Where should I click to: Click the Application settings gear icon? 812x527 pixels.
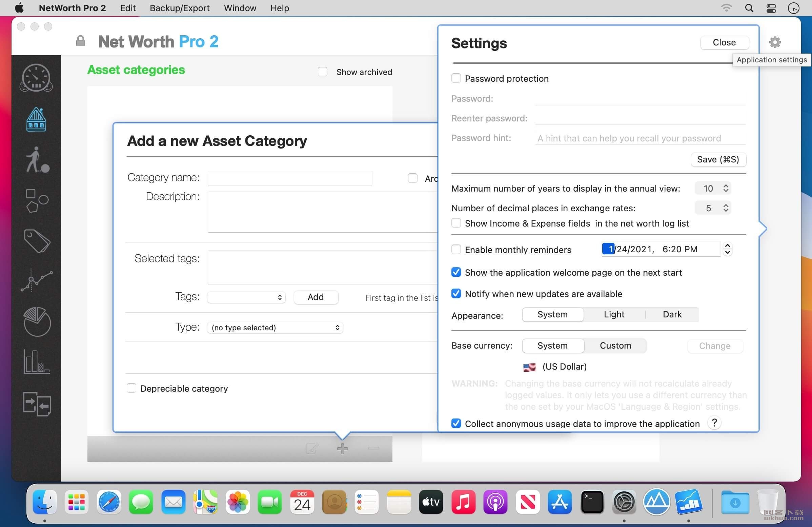pyautogui.click(x=775, y=42)
